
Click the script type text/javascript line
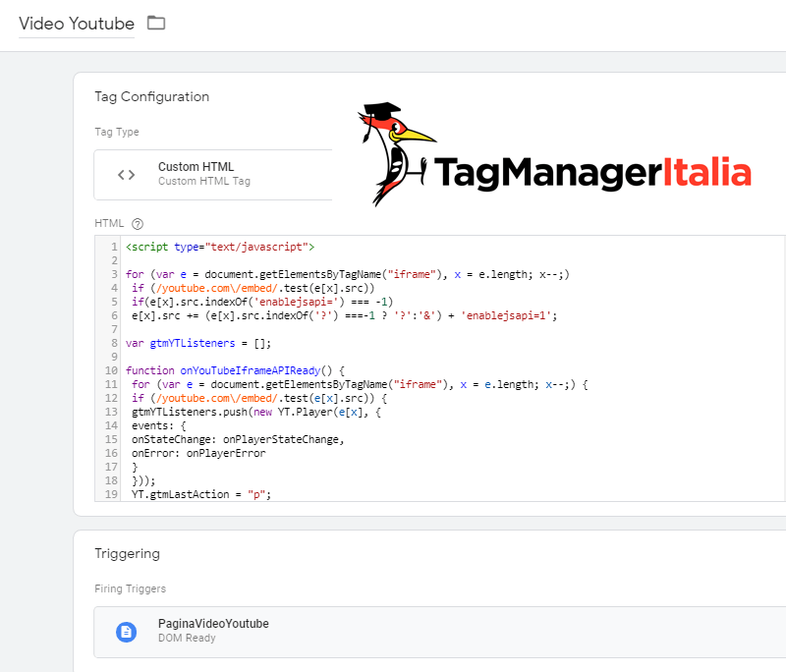pos(220,247)
